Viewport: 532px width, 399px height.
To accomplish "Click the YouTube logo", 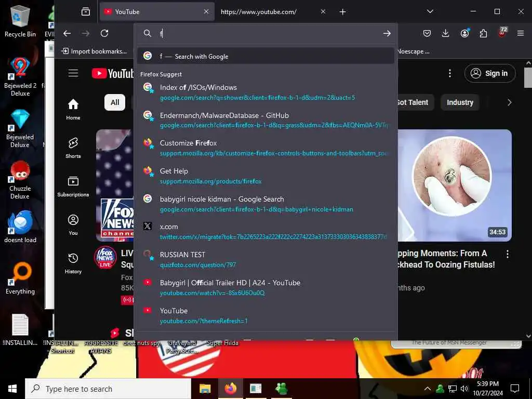I will coord(113,73).
